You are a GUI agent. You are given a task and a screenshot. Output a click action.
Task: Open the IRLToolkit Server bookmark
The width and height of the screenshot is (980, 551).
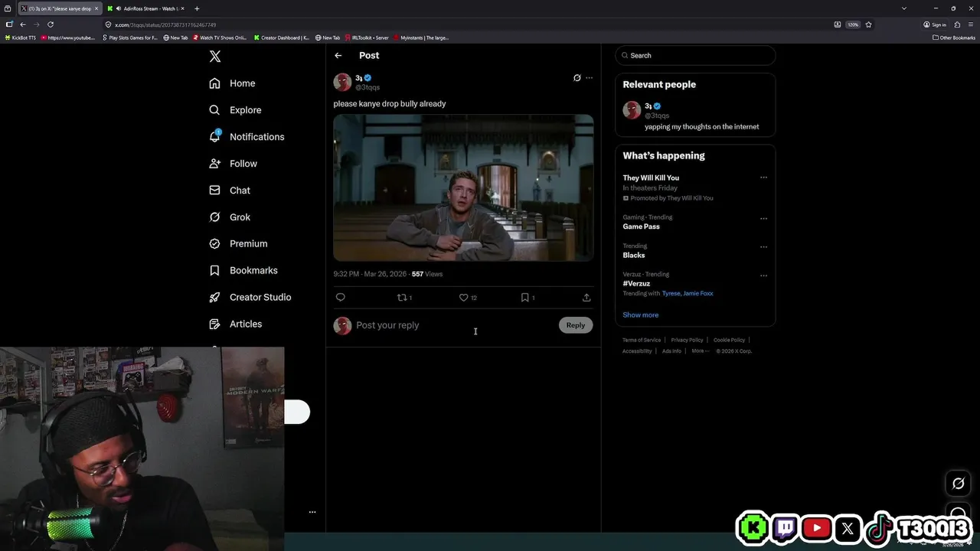pos(367,37)
